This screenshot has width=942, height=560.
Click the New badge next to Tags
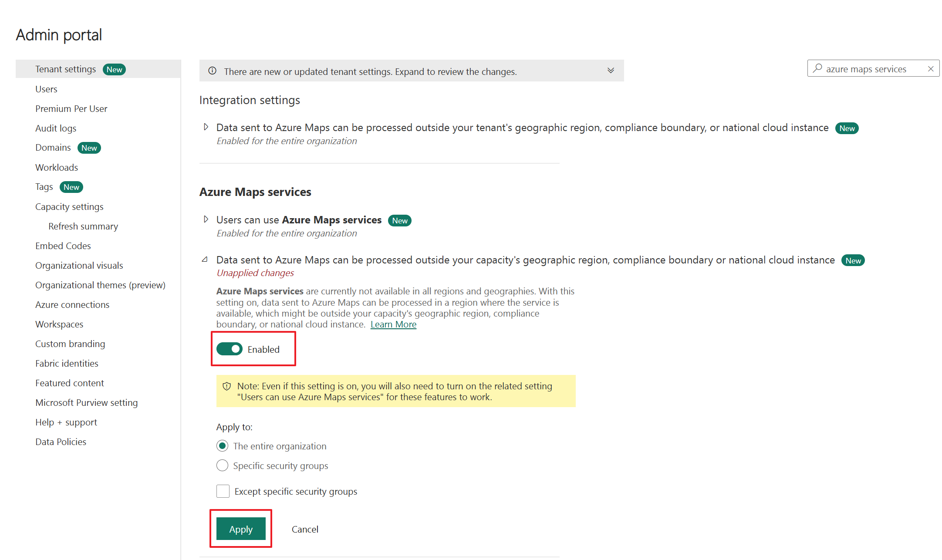click(71, 187)
